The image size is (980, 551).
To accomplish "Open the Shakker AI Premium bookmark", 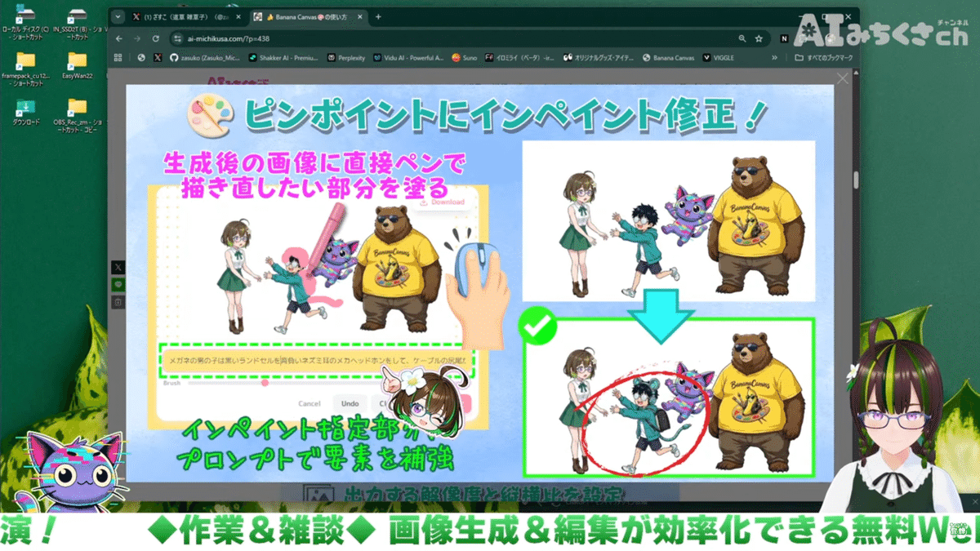I will point(252,58).
